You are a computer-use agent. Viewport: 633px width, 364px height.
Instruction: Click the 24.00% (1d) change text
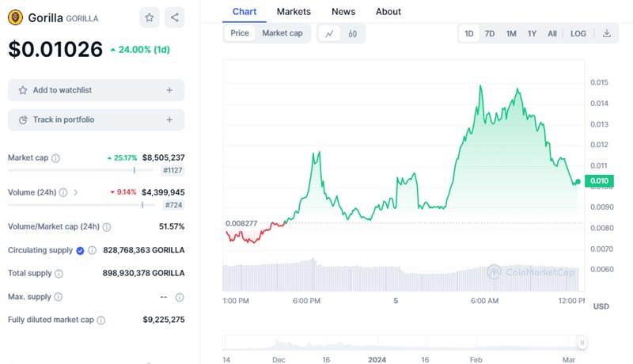coord(140,50)
